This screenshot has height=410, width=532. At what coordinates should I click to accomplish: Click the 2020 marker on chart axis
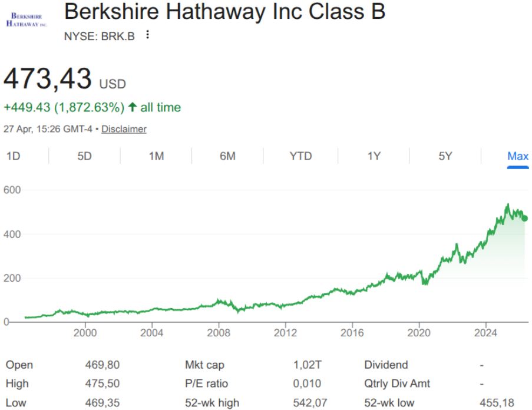tap(419, 333)
